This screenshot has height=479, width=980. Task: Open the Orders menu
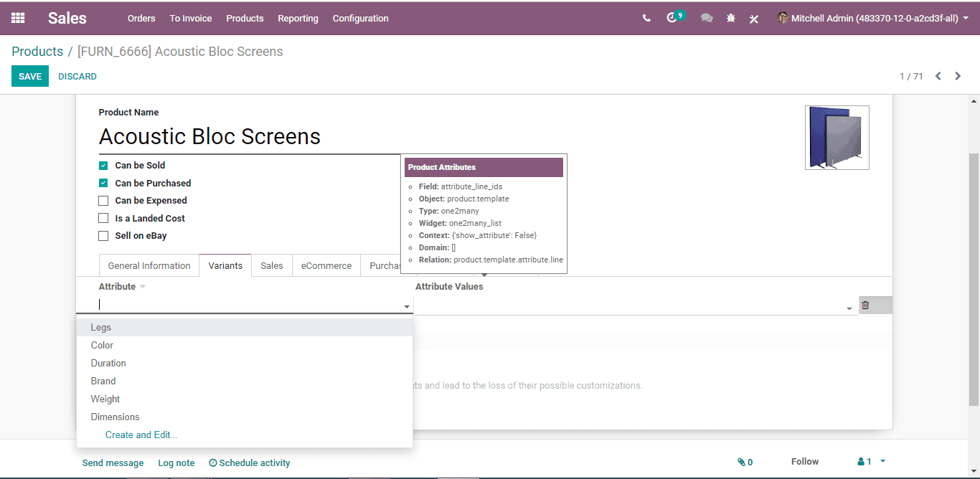point(141,19)
